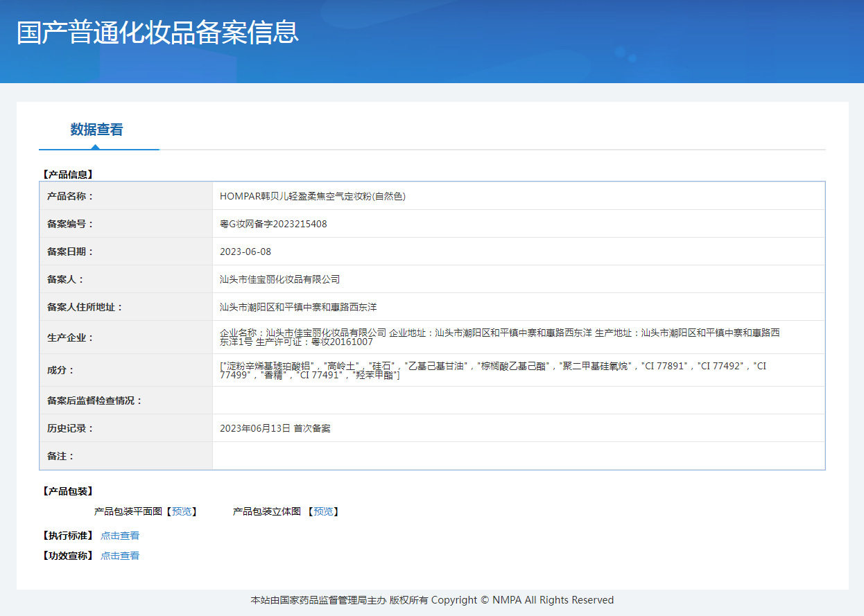Click the 【产品信息】 section heading
The height and width of the screenshot is (616, 864).
[67, 175]
